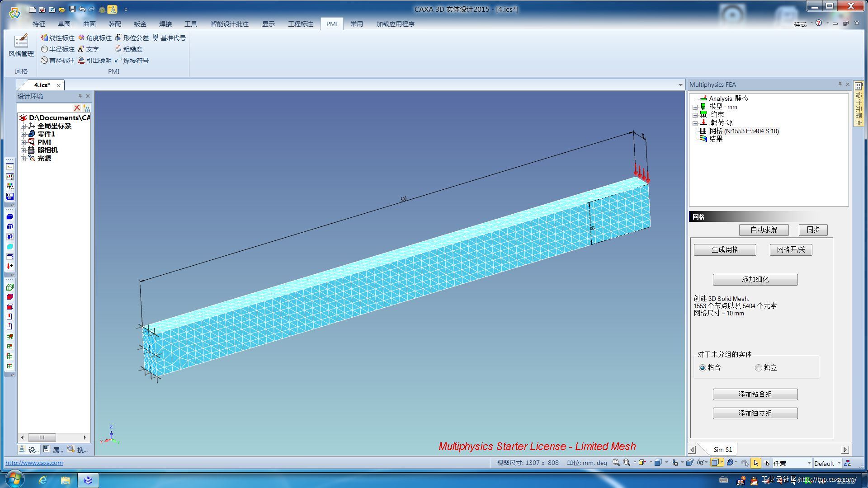Open Internet Explorer from taskbar

[x=42, y=480]
